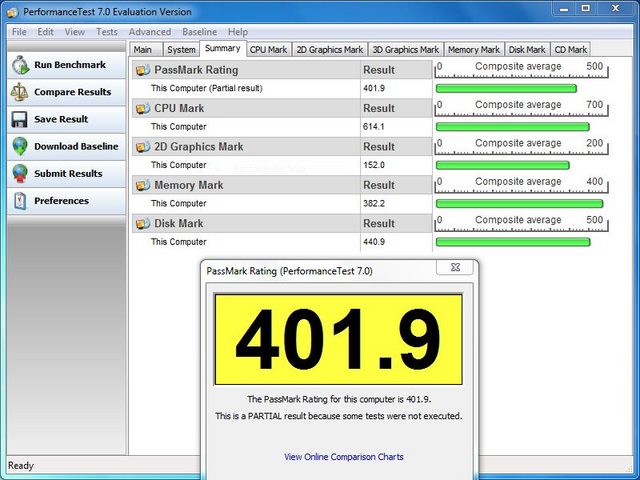Click the PARTIAL result explanation text
The image size is (640, 480).
click(339, 416)
